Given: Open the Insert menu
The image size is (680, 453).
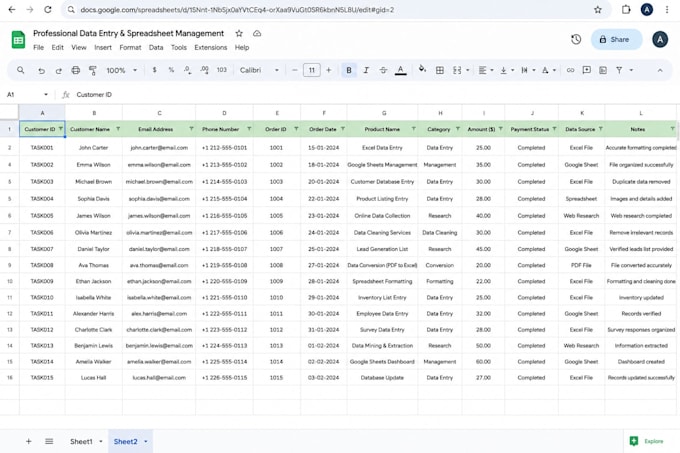Looking at the screenshot, I should [x=103, y=47].
